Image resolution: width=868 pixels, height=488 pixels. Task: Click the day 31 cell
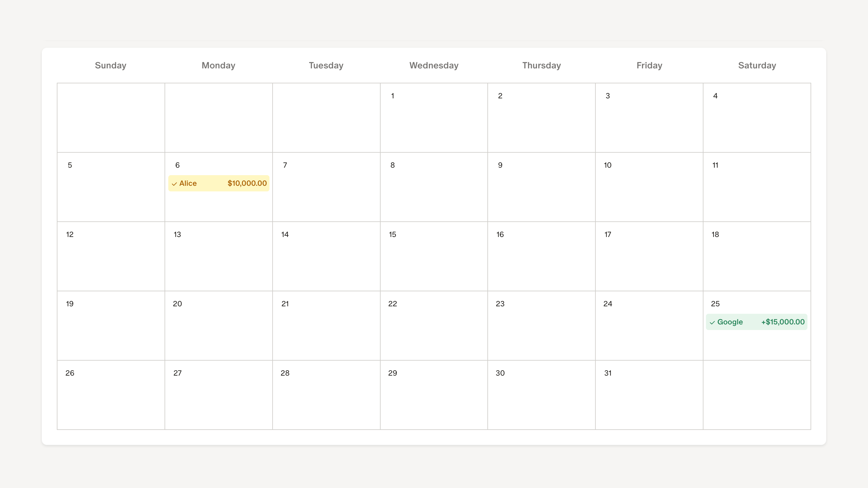coord(649,395)
